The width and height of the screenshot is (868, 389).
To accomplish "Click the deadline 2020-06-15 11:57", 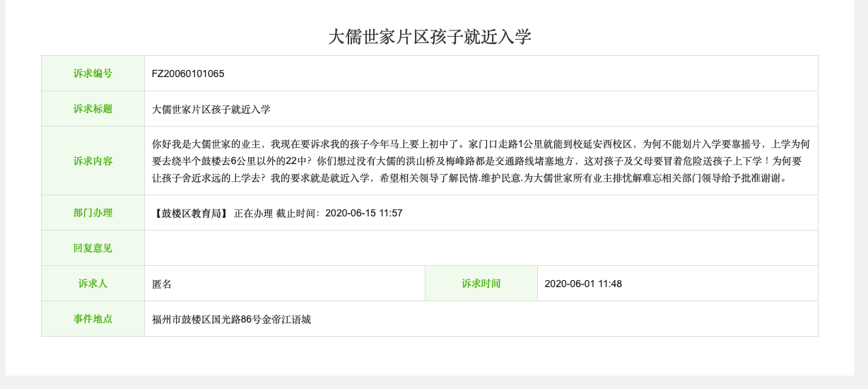I will 364,213.
